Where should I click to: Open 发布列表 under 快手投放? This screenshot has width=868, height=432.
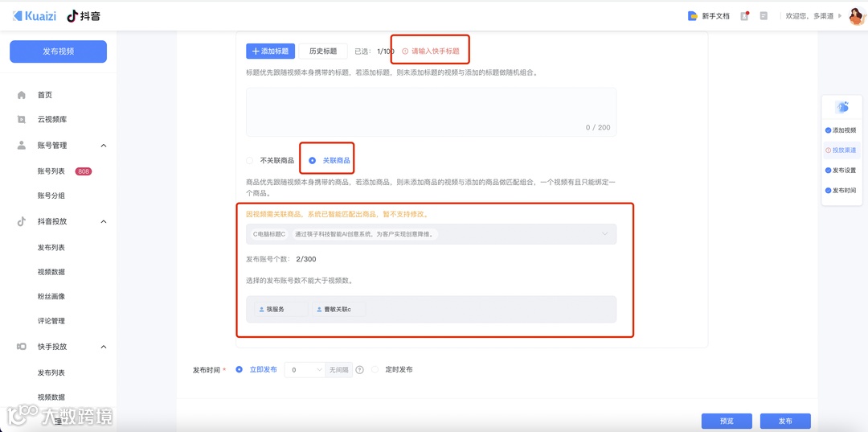pos(51,372)
